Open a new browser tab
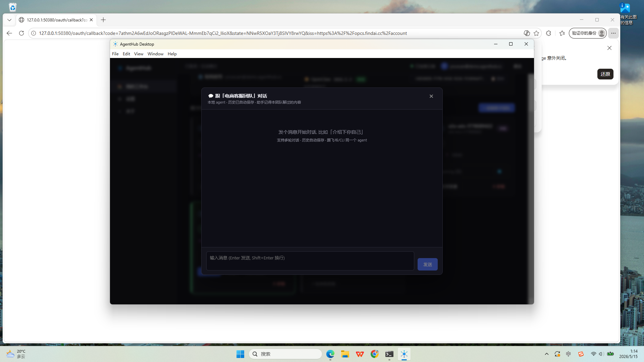 pos(103,20)
